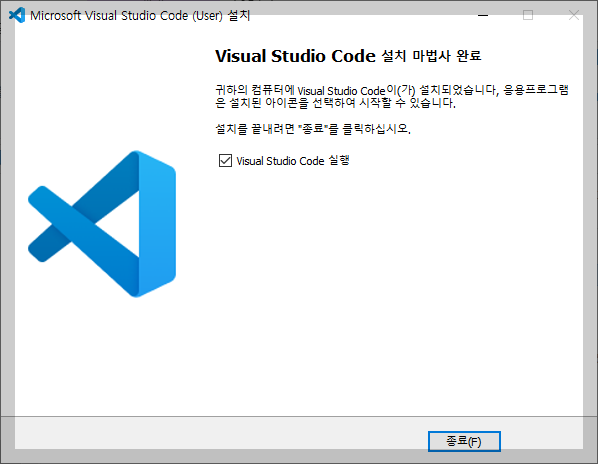
Task: Click the heading Visual Studio Code 설치 마법사 완료
Action: coord(348,56)
